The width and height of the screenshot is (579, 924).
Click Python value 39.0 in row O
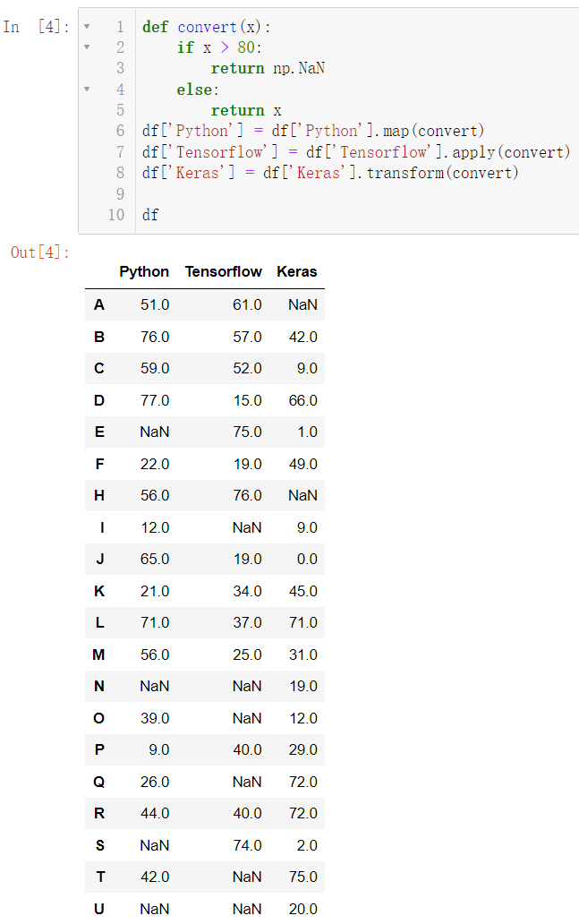click(155, 718)
